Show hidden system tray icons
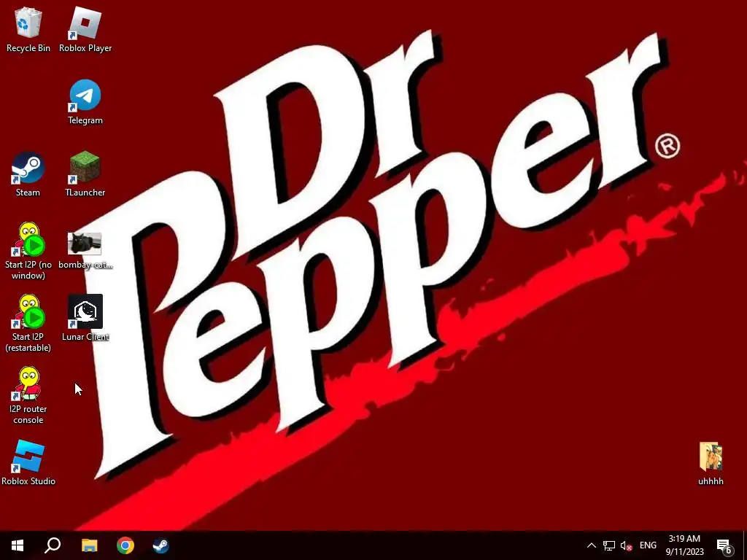Image resolution: width=747 pixels, height=560 pixels. [x=591, y=545]
